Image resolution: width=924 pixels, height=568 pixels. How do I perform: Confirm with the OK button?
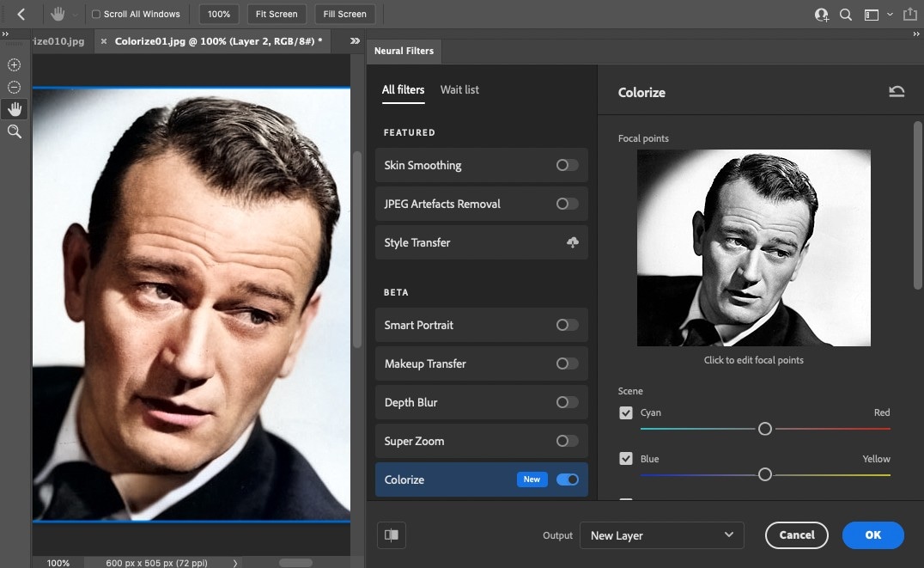[872, 535]
